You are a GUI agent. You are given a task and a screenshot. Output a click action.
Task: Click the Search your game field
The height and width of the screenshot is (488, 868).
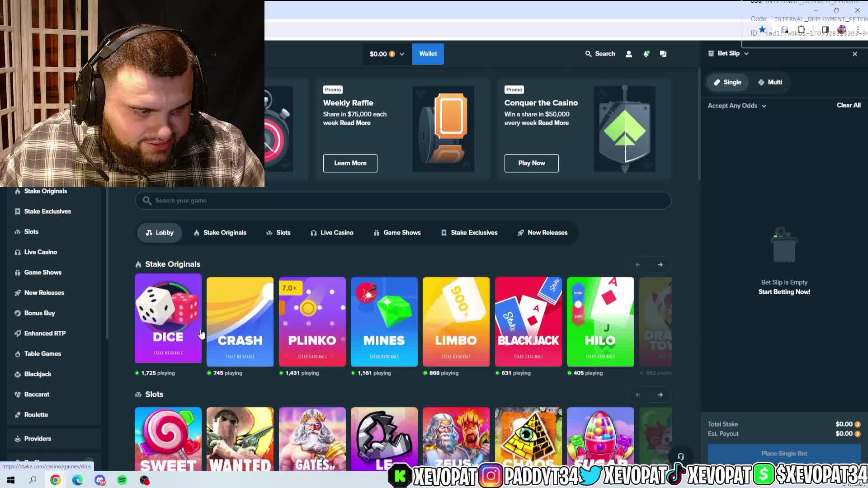403,201
